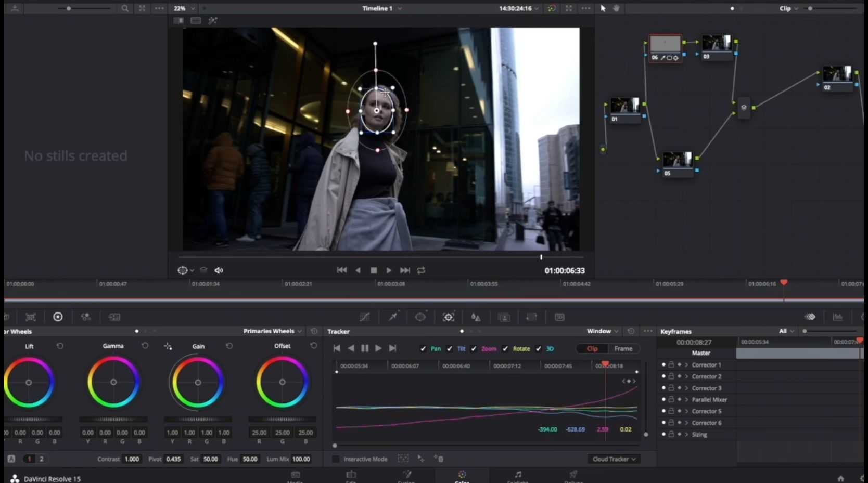The width and height of the screenshot is (868, 483).
Task: Toggle the Tilt tracking checkbox
Action: pos(450,349)
